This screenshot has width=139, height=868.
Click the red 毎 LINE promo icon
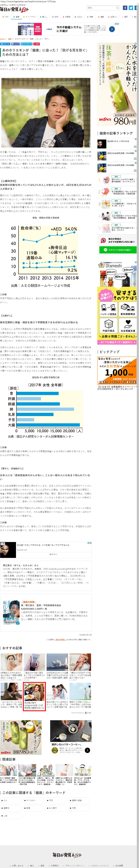103,240
